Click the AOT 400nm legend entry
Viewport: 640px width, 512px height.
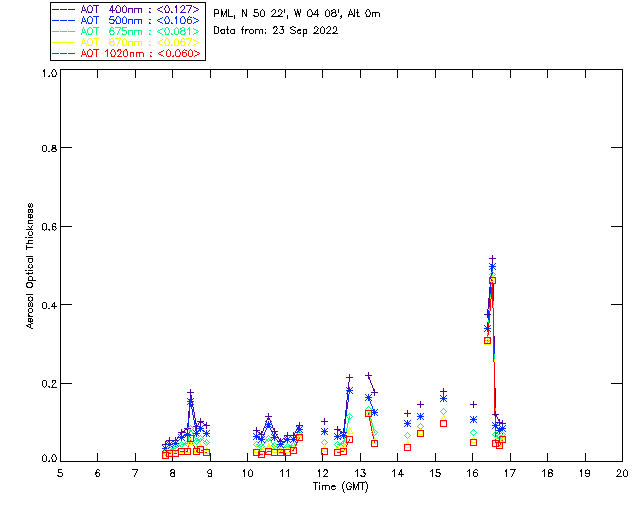pos(126,9)
